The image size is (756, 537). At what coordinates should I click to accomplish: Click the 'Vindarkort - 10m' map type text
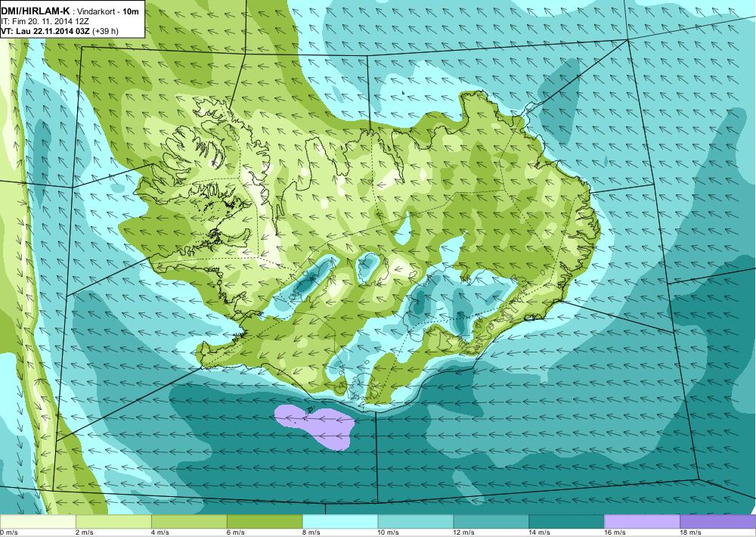(108, 11)
